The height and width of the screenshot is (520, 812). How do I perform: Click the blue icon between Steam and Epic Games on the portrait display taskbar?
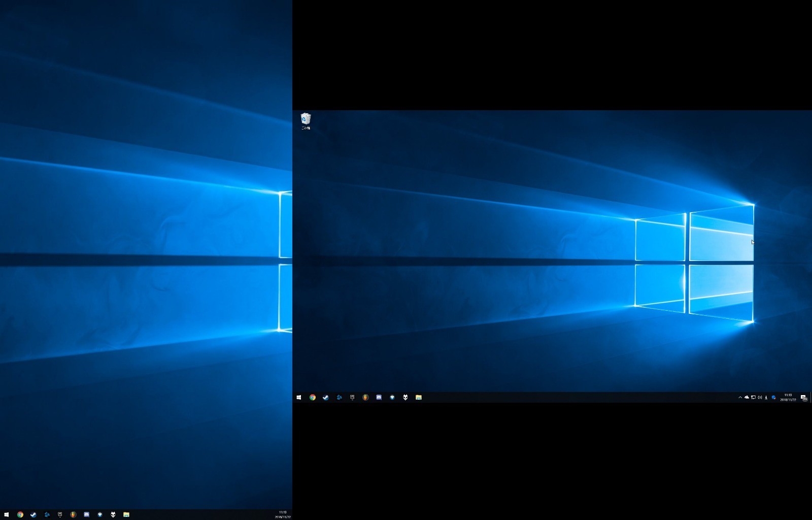47,514
